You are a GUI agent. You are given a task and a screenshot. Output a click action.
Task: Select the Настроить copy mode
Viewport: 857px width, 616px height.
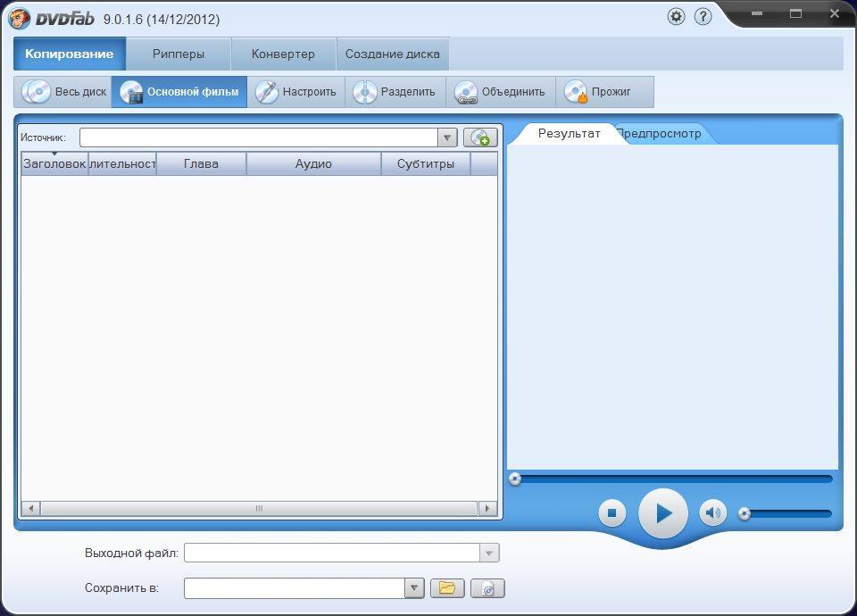coord(296,92)
